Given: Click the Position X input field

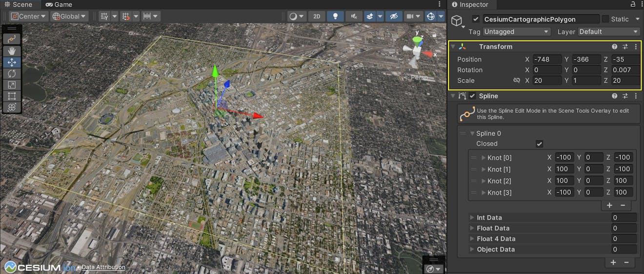Looking at the screenshot, I should tap(546, 60).
